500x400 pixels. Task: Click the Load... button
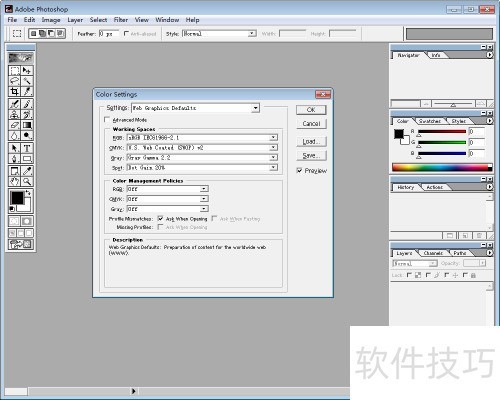311,142
